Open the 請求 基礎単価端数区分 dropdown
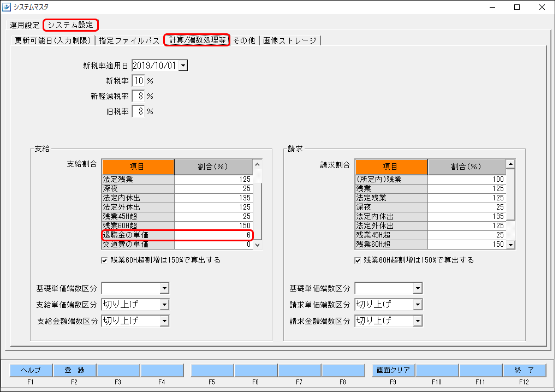The image size is (559, 392). [418, 288]
